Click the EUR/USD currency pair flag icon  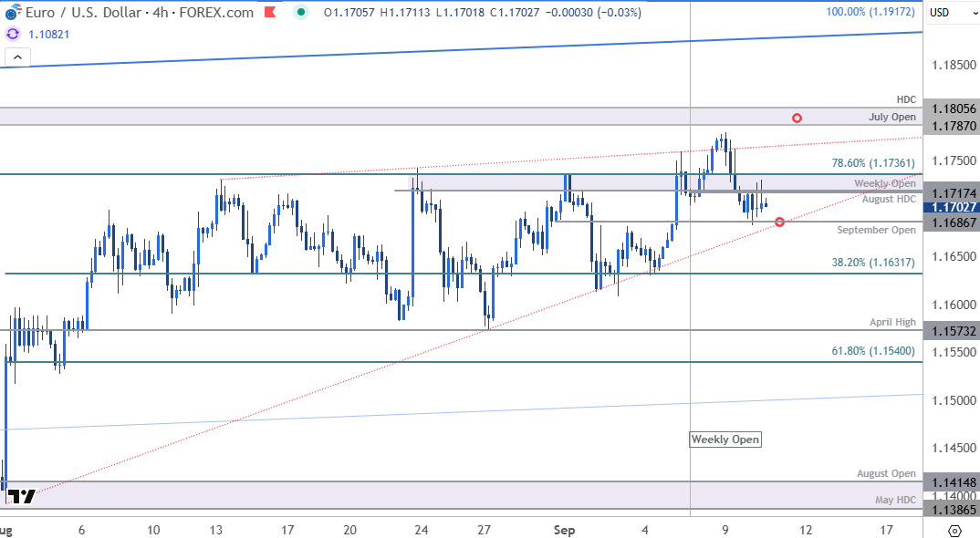coord(11,14)
